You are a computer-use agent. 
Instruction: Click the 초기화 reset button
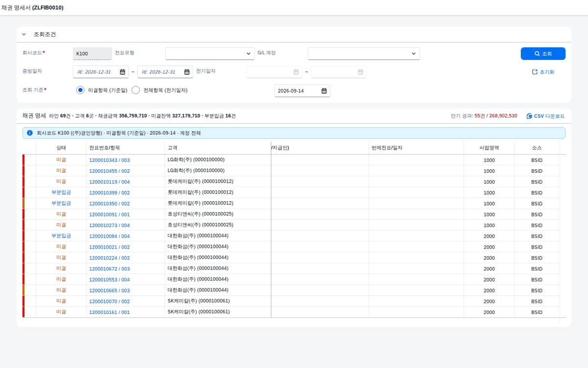coord(543,72)
